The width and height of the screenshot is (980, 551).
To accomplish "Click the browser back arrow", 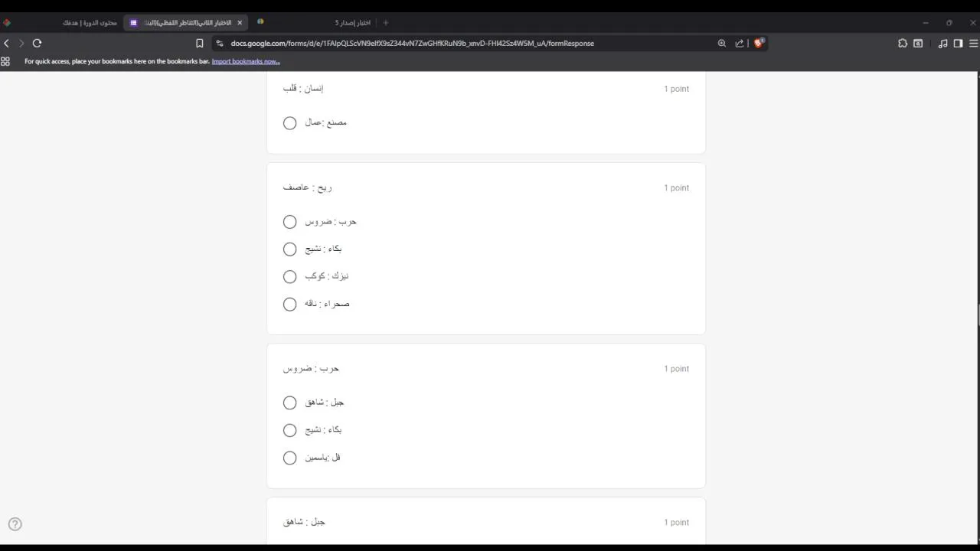I will [7, 44].
